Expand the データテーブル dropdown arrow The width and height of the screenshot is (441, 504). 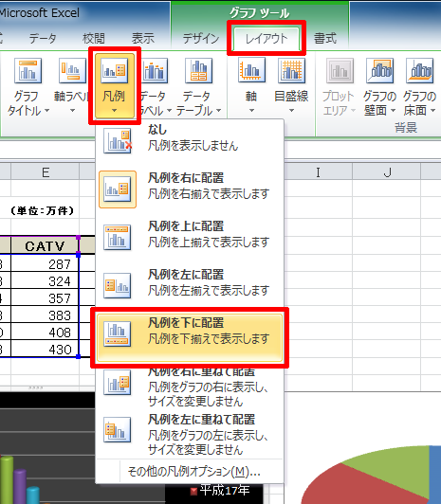[219, 111]
